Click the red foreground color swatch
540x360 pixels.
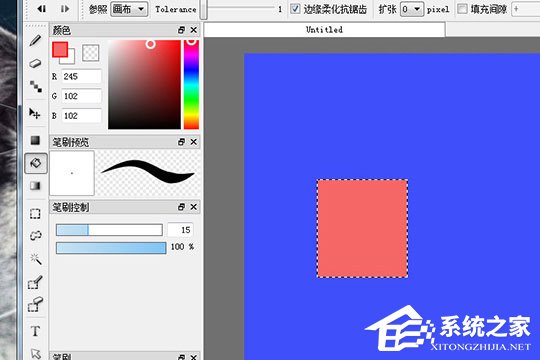[60, 50]
